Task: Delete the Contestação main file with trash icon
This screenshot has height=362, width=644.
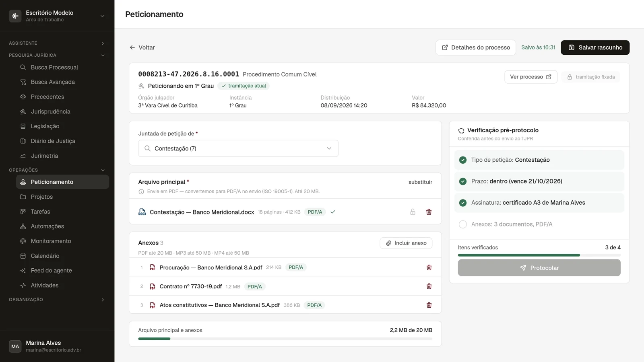Action: pos(429,212)
